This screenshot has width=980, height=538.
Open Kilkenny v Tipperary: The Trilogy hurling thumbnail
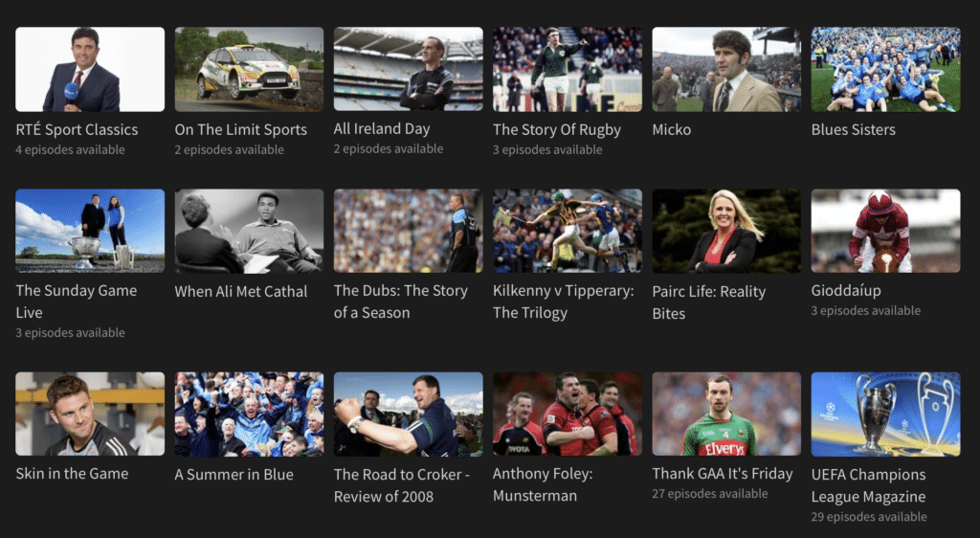[x=568, y=231]
